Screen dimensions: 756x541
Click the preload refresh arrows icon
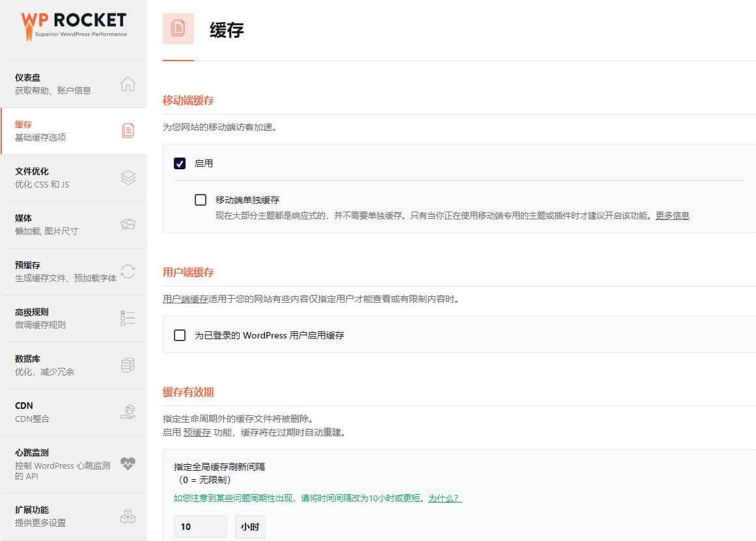(128, 271)
